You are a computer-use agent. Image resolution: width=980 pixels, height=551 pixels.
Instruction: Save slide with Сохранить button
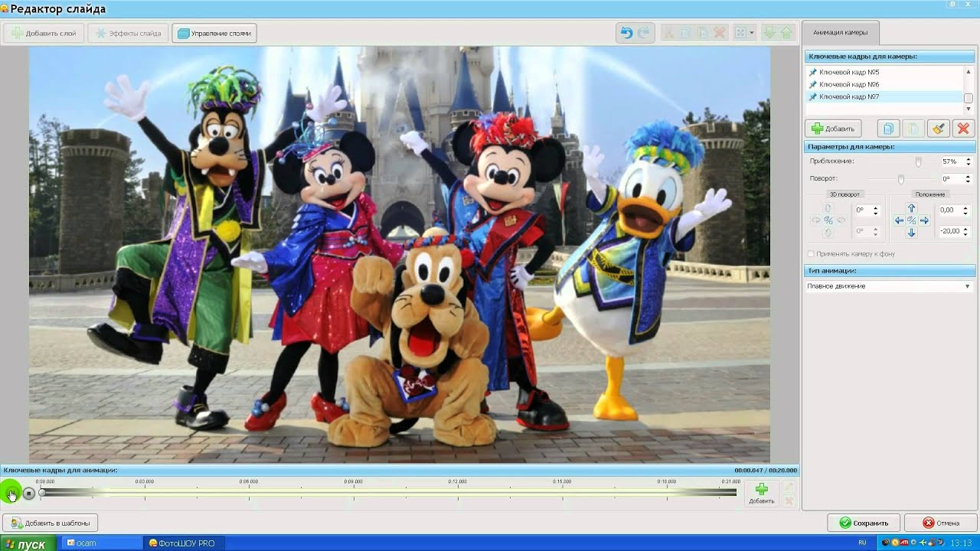(x=864, y=523)
